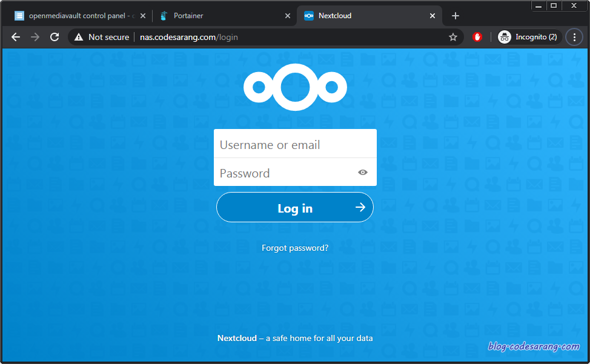Open the red ad blocker extension

[477, 37]
